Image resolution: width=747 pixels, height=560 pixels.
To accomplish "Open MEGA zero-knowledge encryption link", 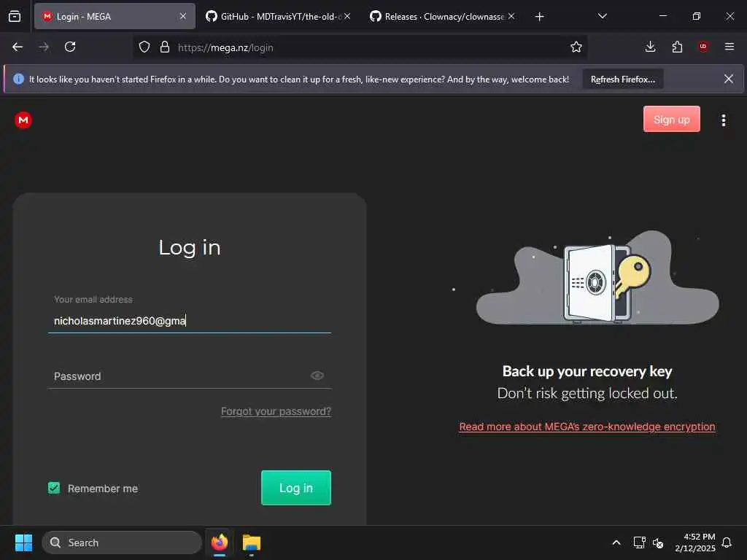I will tap(587, 427).
